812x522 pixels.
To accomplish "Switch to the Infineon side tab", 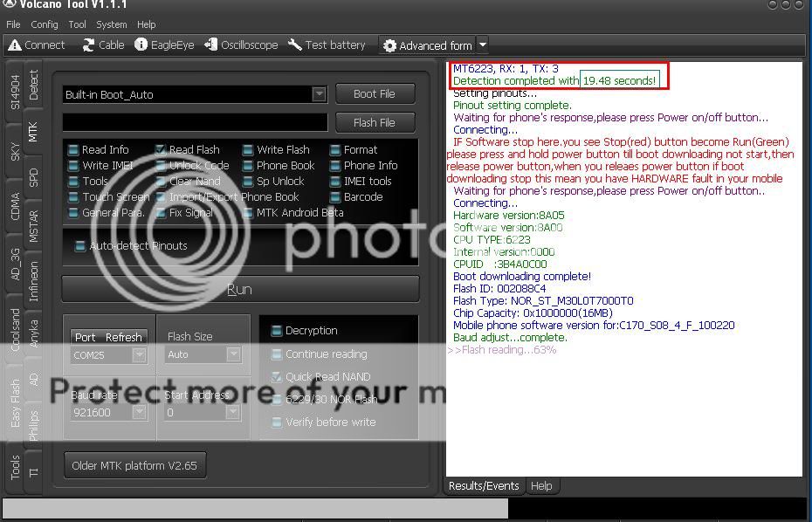I will [x=33, y=281].
